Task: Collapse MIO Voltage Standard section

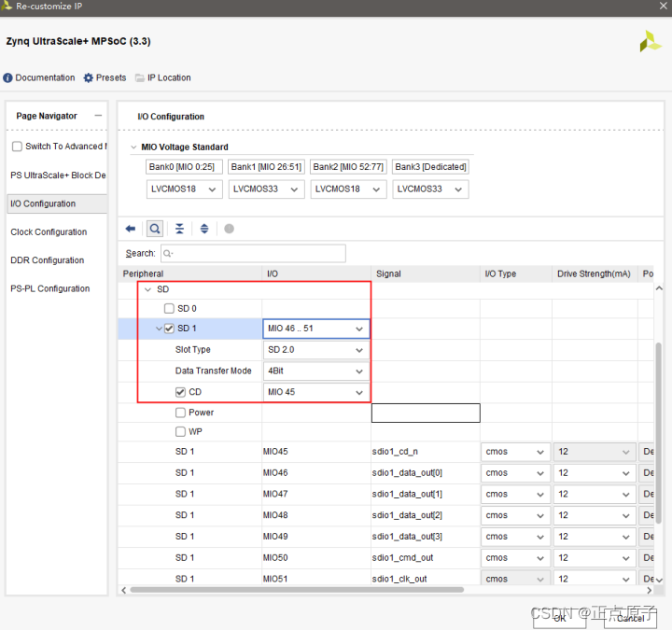Action: (x=133, y=147)
